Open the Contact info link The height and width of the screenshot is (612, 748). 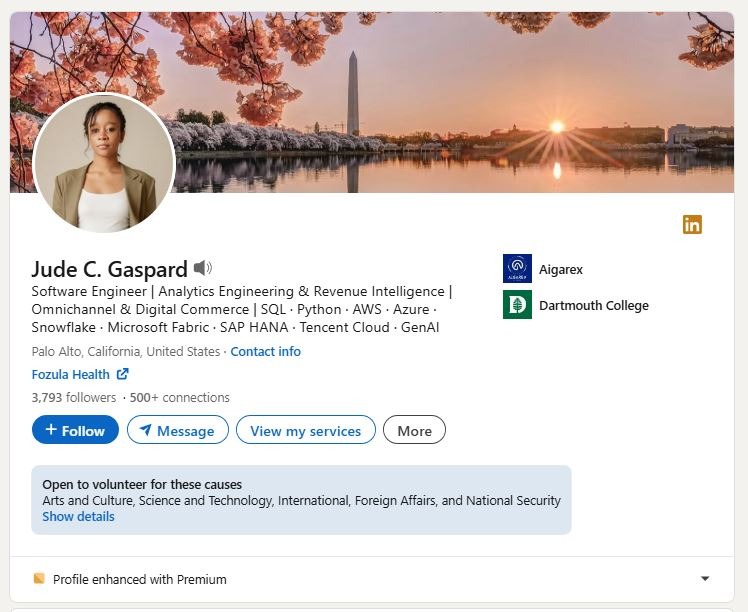click(x=265, y=352)
